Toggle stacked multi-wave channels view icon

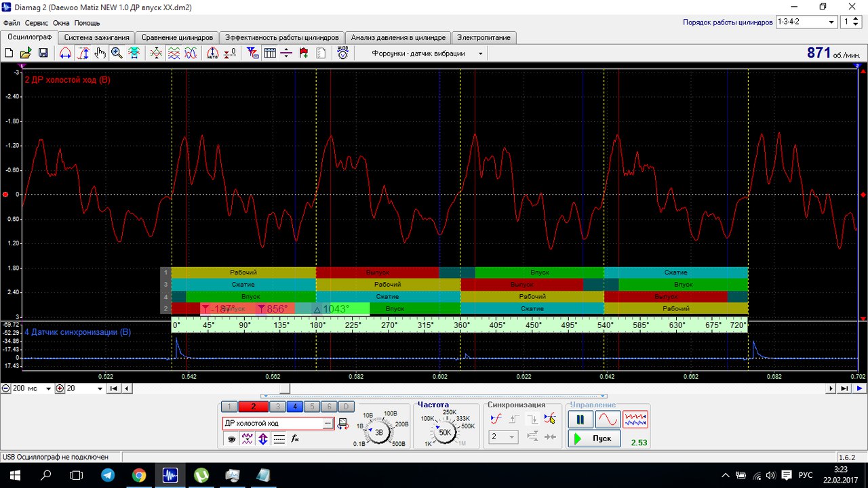tap(174, 53)
